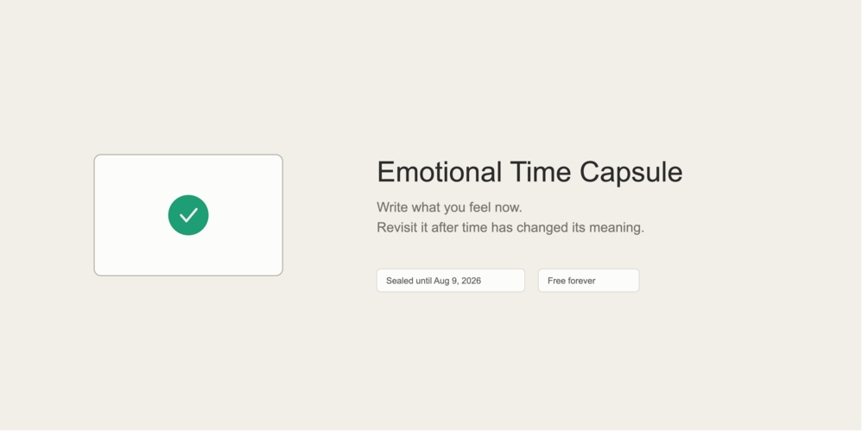Open the "Sealed until Aug 9, 2026" badge
This screenshot has height=437, width=868.
[451, 281]
